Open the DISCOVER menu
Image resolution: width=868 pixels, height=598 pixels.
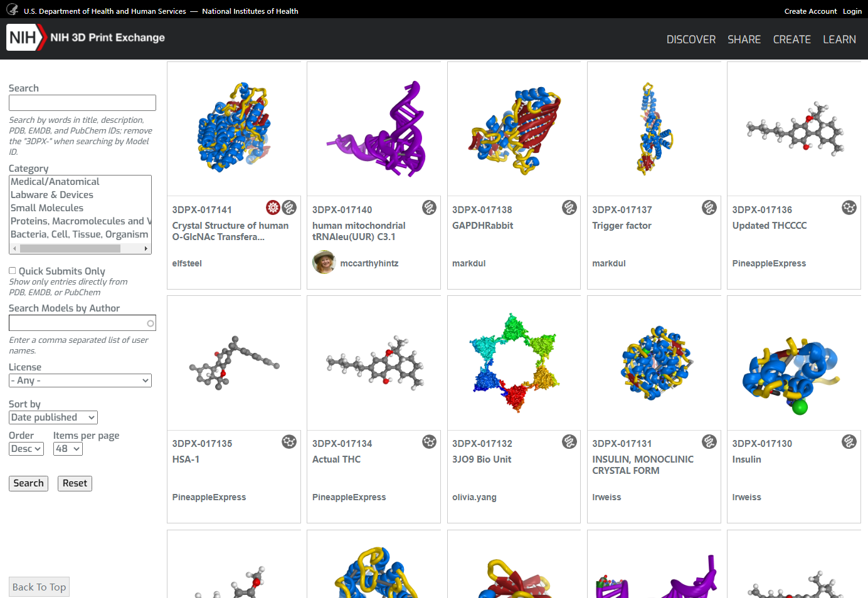click(x=691, y=39)
